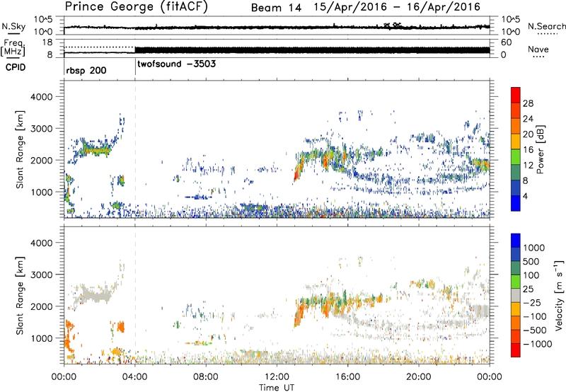Image resolution: width=566 pixels, height=392 pixels.
Task: Click the blue bottom of the power colorbar
Action: click(x=516, y=203)
